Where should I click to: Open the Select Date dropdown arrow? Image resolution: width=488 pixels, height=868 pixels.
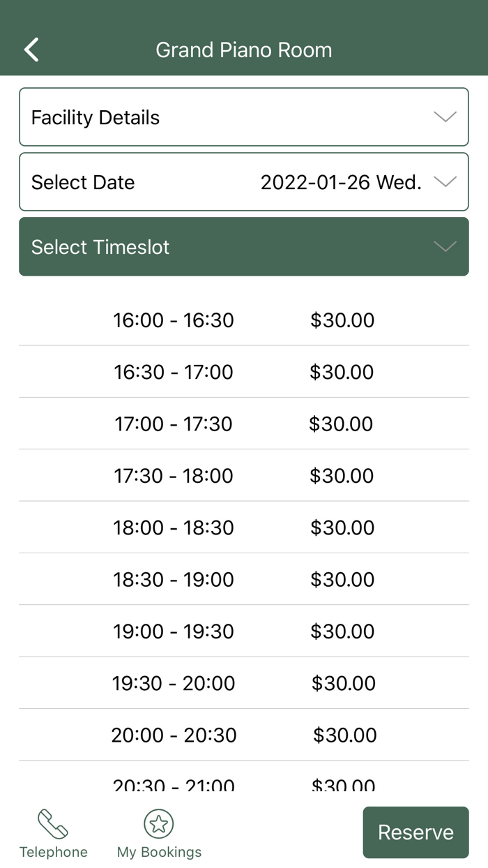point(445,182)
